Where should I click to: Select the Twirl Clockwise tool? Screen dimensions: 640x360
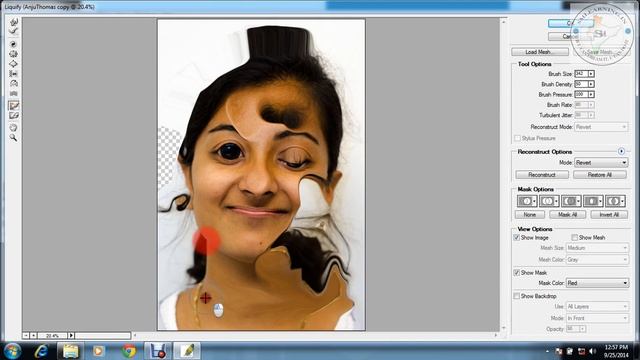pyautogui.click(x=13, y=44)
